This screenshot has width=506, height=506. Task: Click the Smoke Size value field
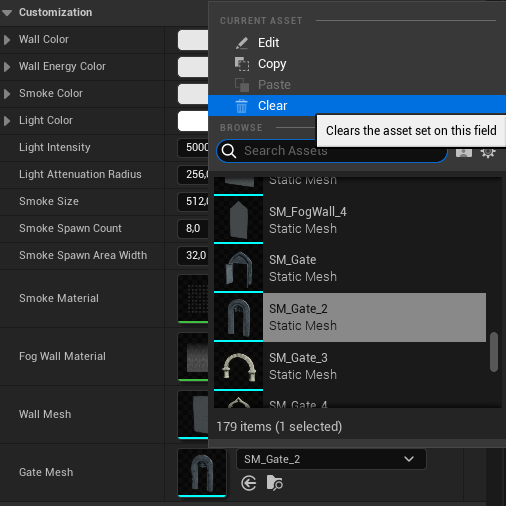coord(193,201)
